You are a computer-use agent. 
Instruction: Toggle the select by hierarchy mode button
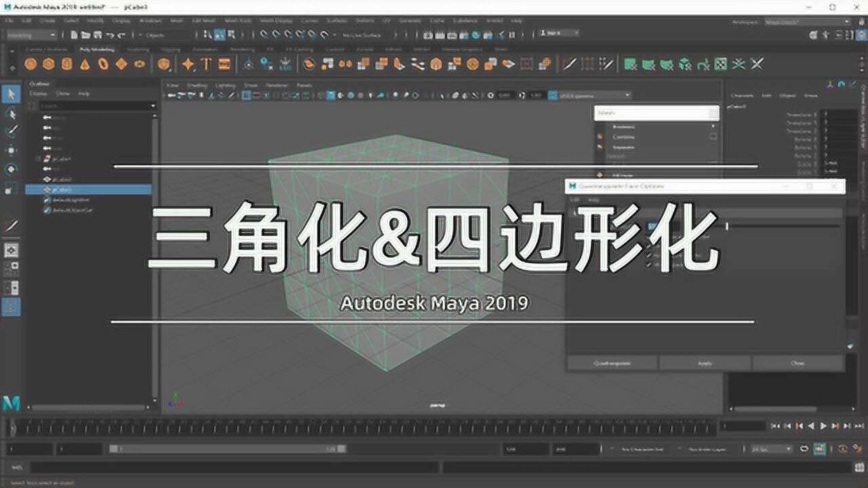click(x=209, y=35)
